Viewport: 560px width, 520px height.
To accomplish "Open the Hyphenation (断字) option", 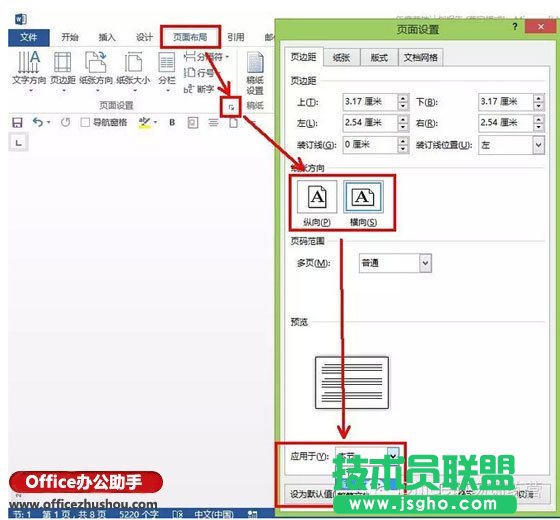I will [199, 89].
